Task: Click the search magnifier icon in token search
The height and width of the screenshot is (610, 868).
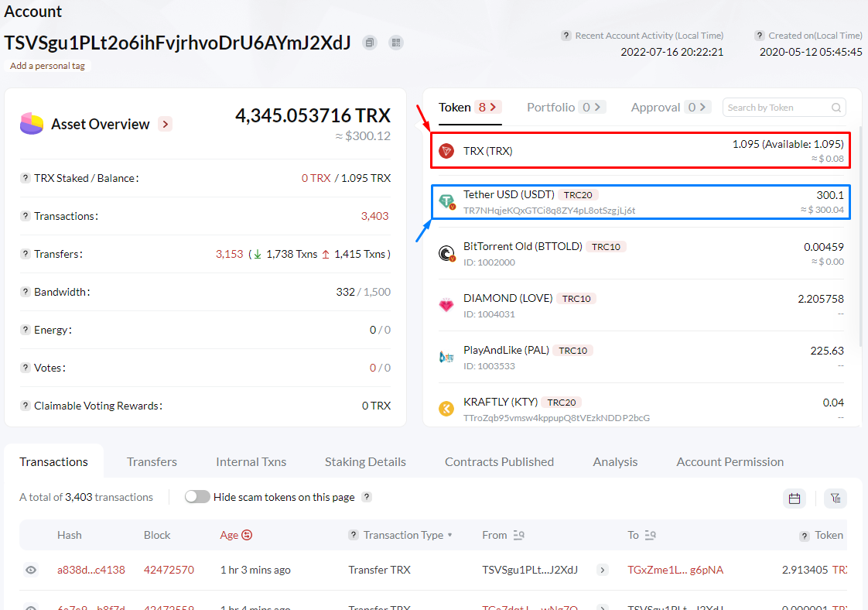Action: point(836,108)
